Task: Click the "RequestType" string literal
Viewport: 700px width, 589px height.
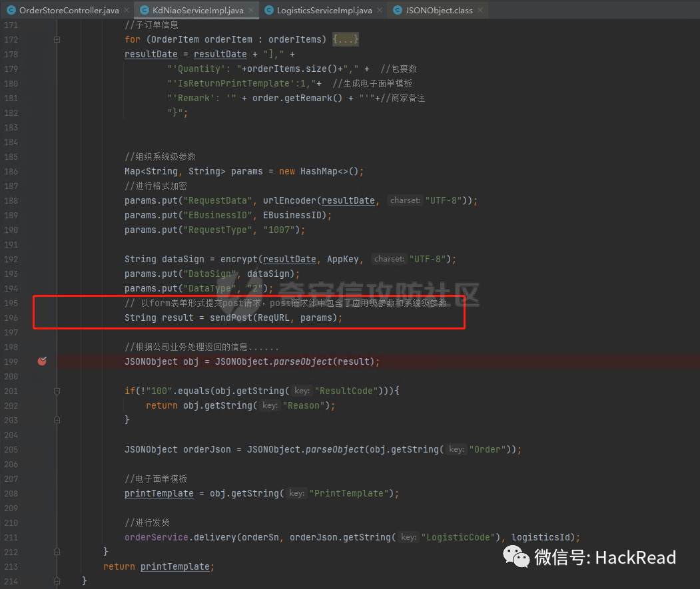Action: (218, 230)
